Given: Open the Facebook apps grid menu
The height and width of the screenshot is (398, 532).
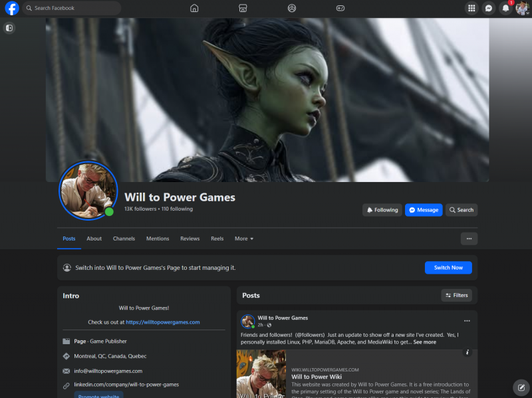Looking at the screenshot, I should [471, 8].
